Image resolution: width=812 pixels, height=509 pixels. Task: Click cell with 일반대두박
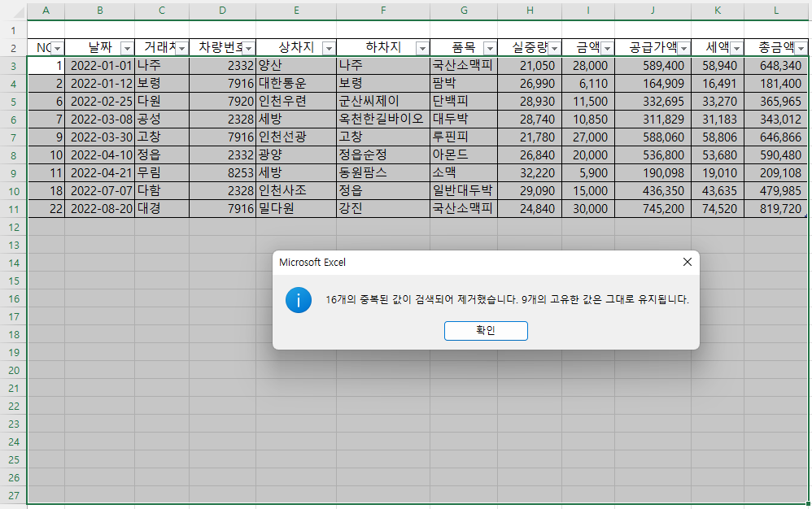click(464, 191)
